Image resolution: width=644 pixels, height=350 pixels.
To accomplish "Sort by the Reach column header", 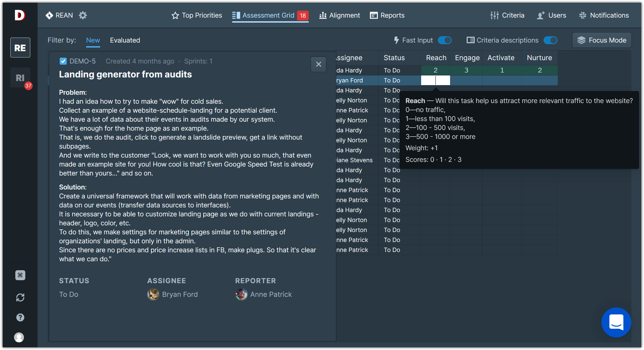I will coord(436,58).
